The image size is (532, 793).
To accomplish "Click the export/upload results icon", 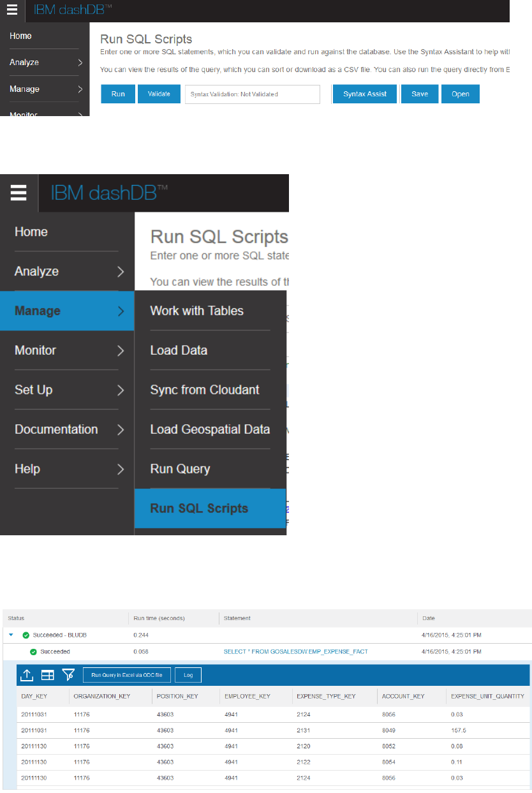I will pos(27,675).
